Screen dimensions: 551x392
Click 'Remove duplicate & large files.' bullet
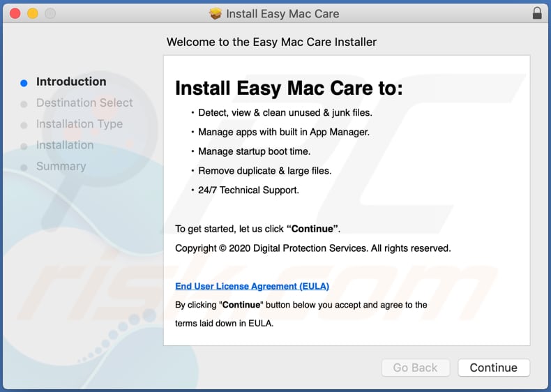point(265,170)
